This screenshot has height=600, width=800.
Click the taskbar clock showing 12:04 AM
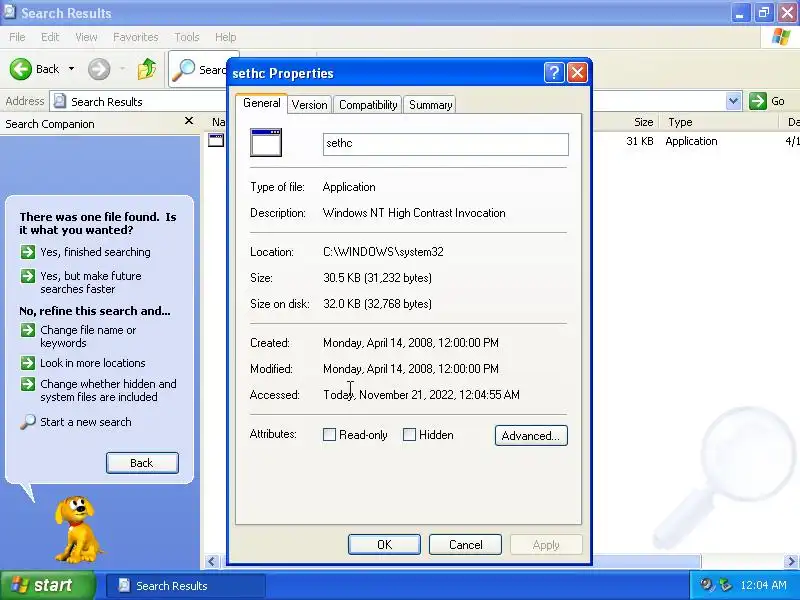[x=763, y=585]
